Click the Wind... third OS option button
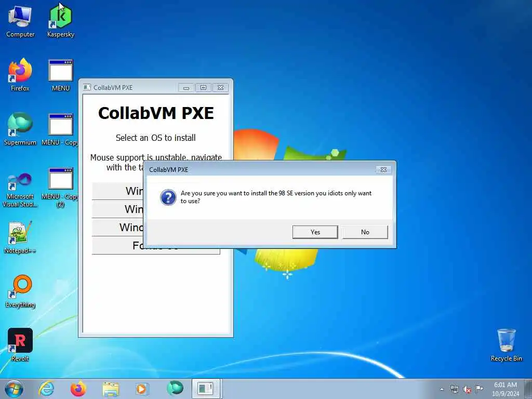 117,228
